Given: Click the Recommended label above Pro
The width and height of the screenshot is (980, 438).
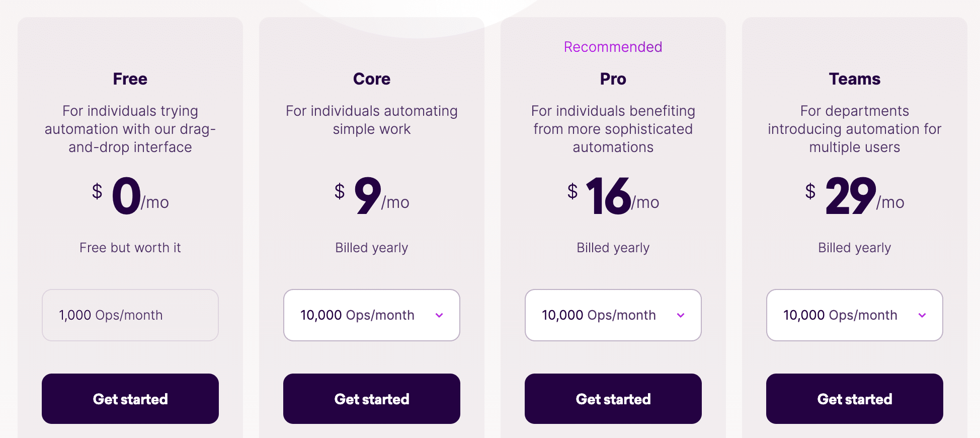Looking at the screenshot, I should [613, 47].
